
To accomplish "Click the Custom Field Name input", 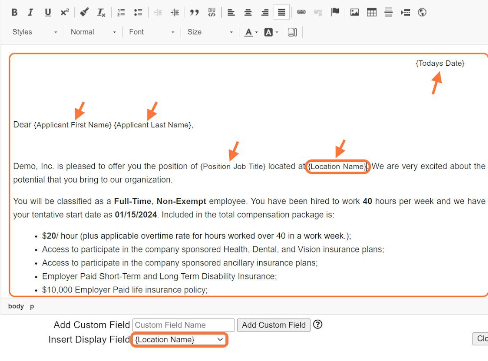I will [184, 325].
